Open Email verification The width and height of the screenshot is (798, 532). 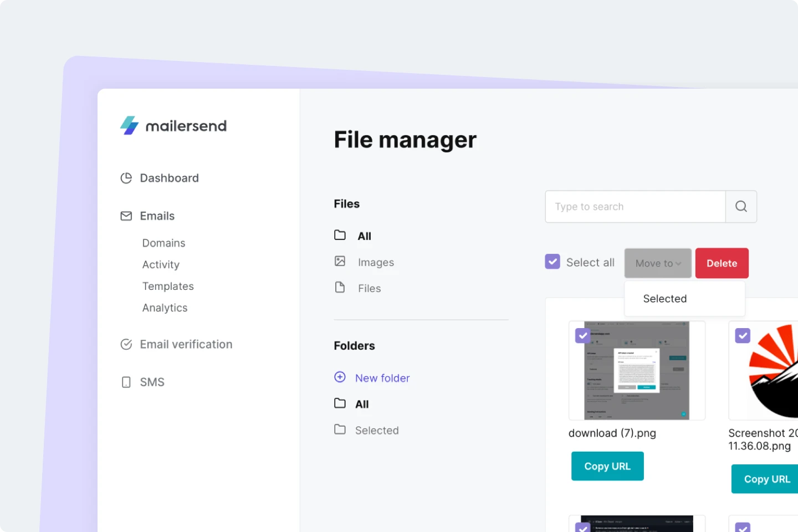(x=186, y=344)
